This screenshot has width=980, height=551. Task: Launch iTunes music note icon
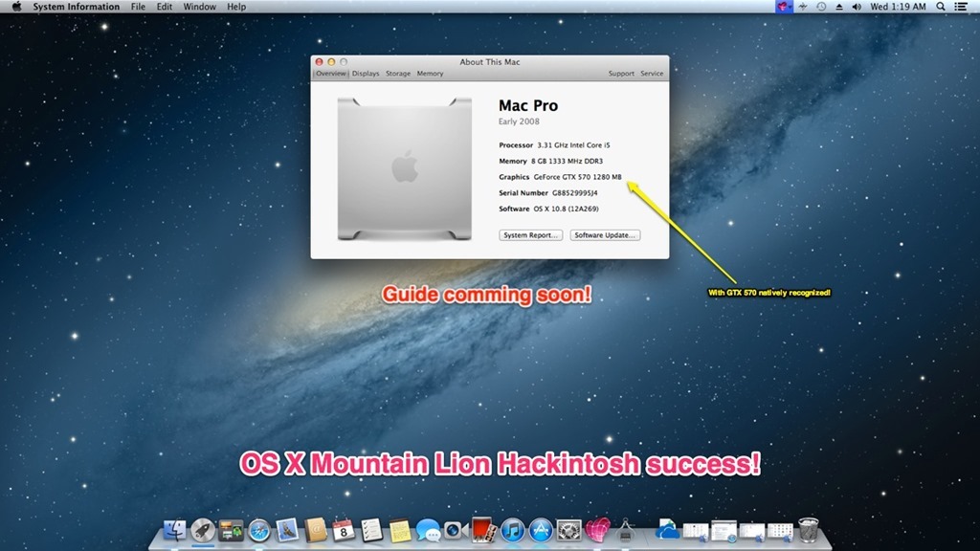pos(513,530)
